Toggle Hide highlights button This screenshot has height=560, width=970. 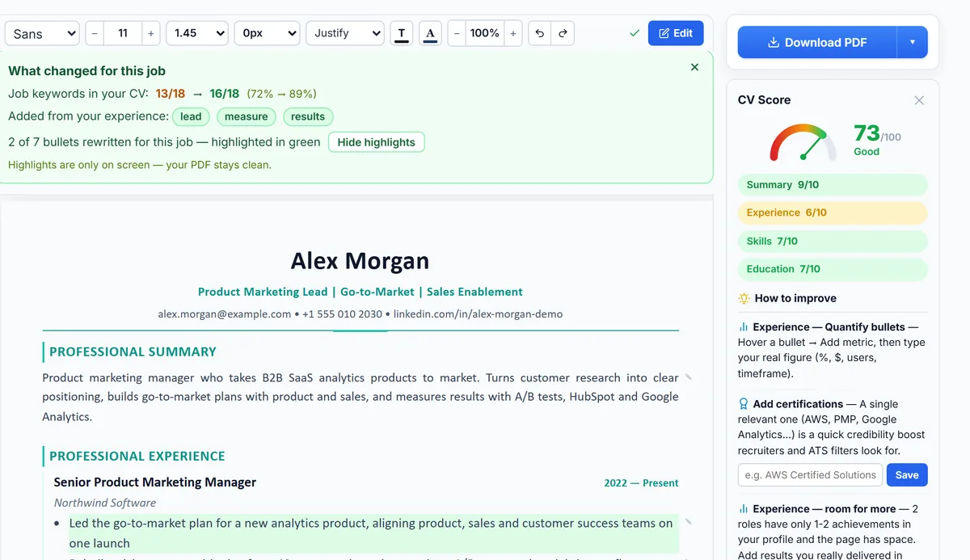[x=376, y=142]
